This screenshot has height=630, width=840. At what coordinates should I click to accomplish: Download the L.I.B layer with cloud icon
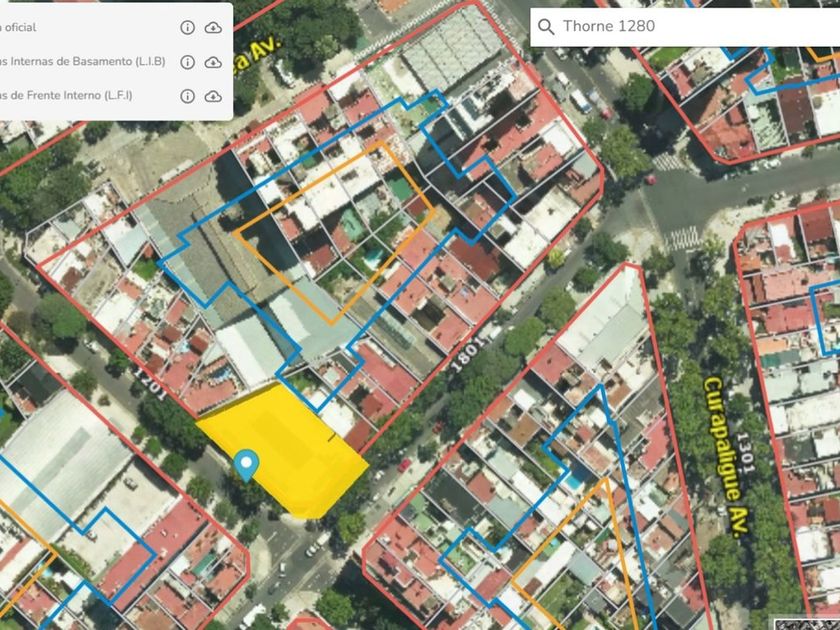(213, 62)
